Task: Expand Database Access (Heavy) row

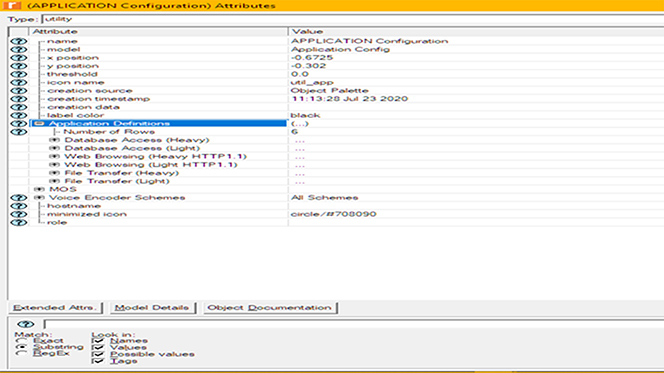Action: point(54,140)
